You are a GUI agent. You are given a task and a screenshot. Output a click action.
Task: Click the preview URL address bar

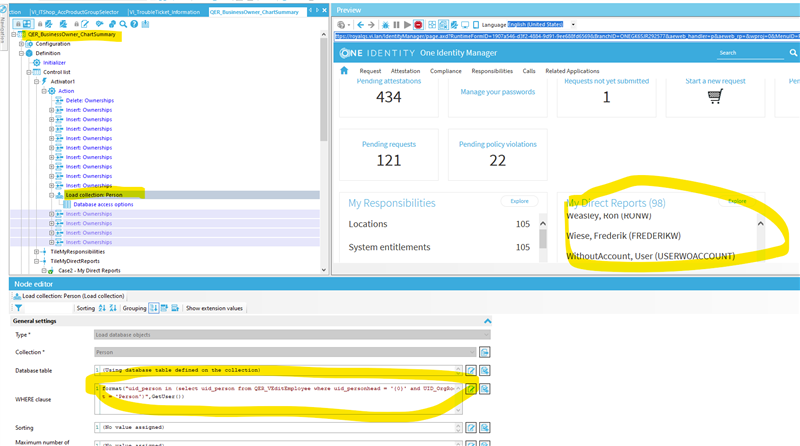567,36
